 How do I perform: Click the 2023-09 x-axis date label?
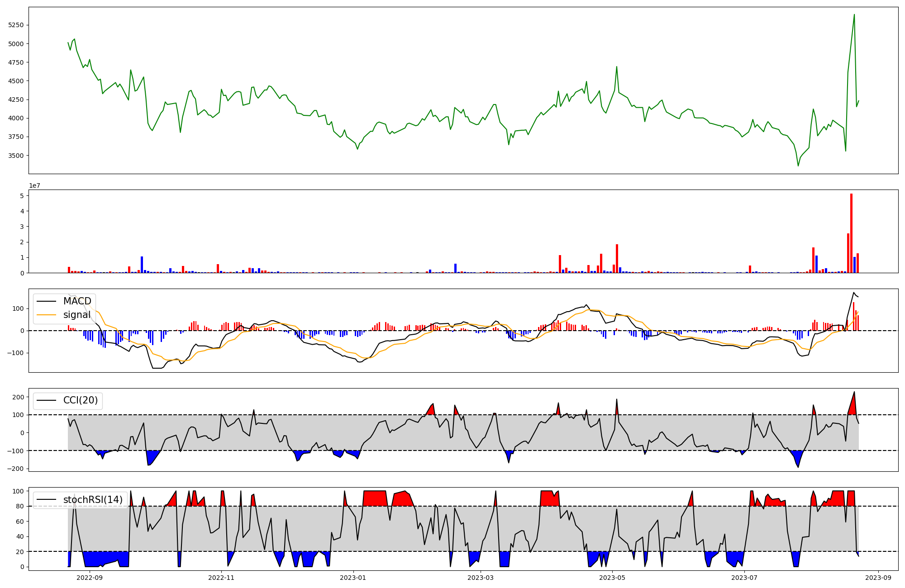click(x=879, y=578)
